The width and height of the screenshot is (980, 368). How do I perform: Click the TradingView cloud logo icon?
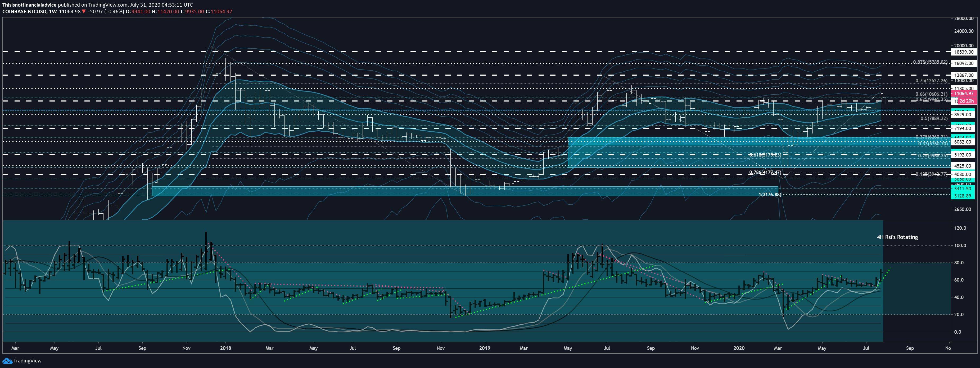[x=7, y=361]
